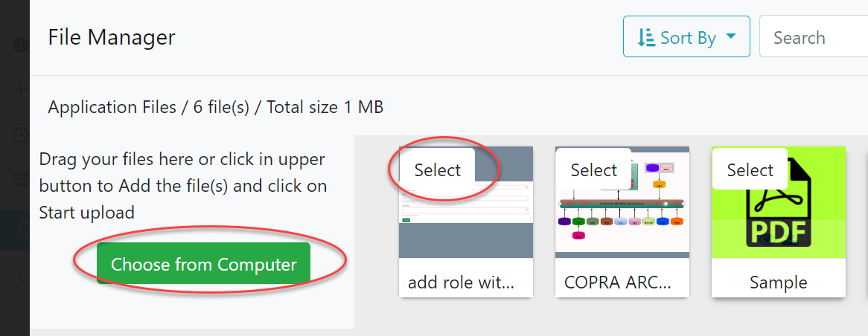
Task: Select the Sample PDF file
Action: pyautogui.click(x=750, y=170)
